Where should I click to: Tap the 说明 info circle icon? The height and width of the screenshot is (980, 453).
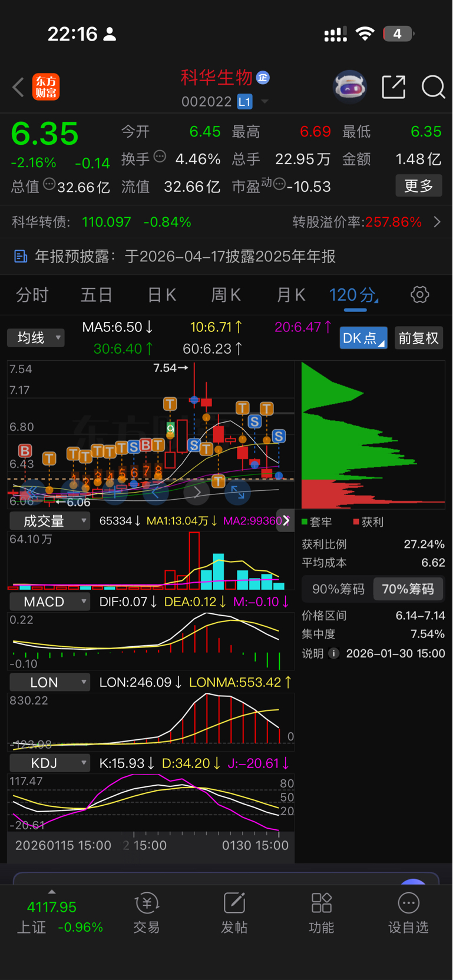333,653
